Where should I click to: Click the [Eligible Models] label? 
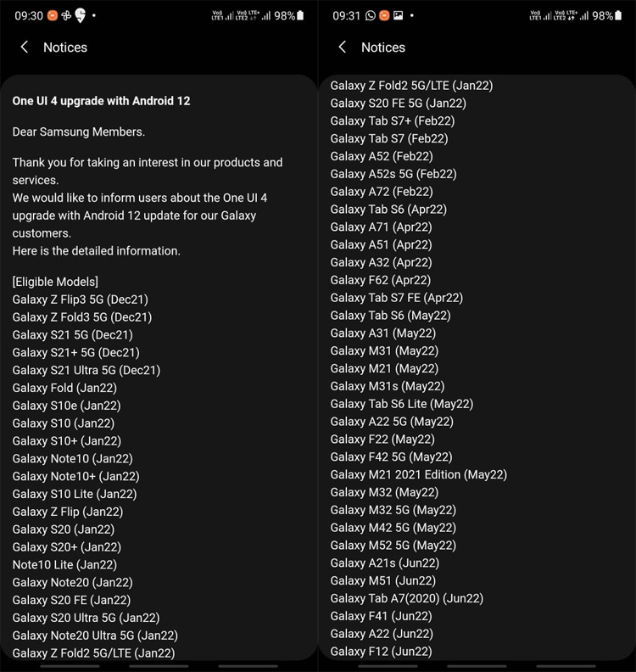[55, 282]
